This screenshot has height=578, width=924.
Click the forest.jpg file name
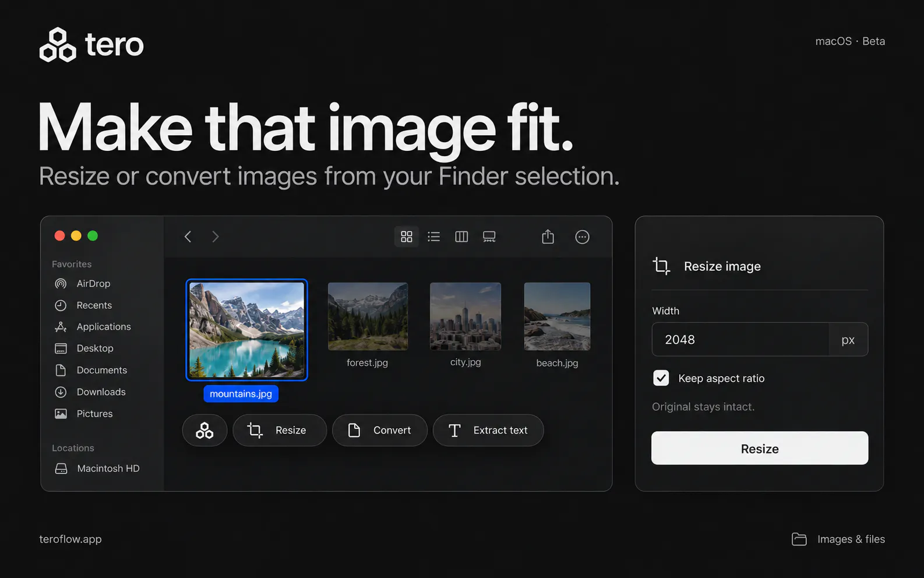[367, 362]
